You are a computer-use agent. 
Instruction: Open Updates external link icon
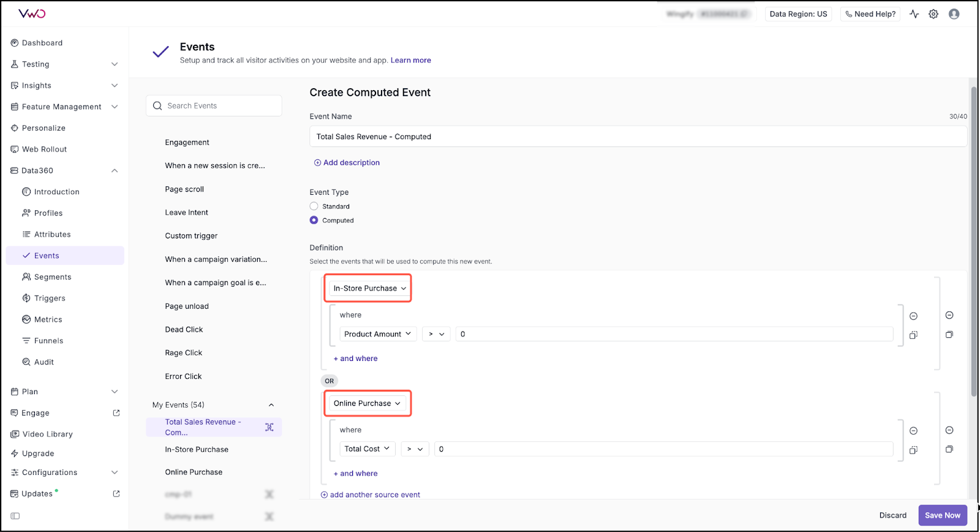click(116, 493)
